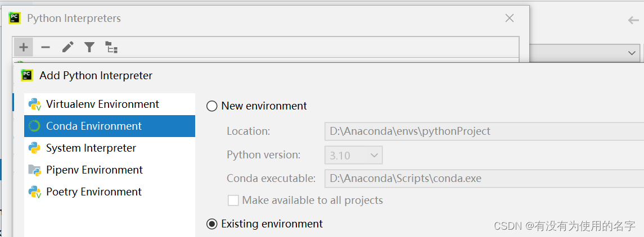The height and width of the screenshot is (237, 644).
Task: Click the Conda executable path field
Action: (x=484, y=179)
